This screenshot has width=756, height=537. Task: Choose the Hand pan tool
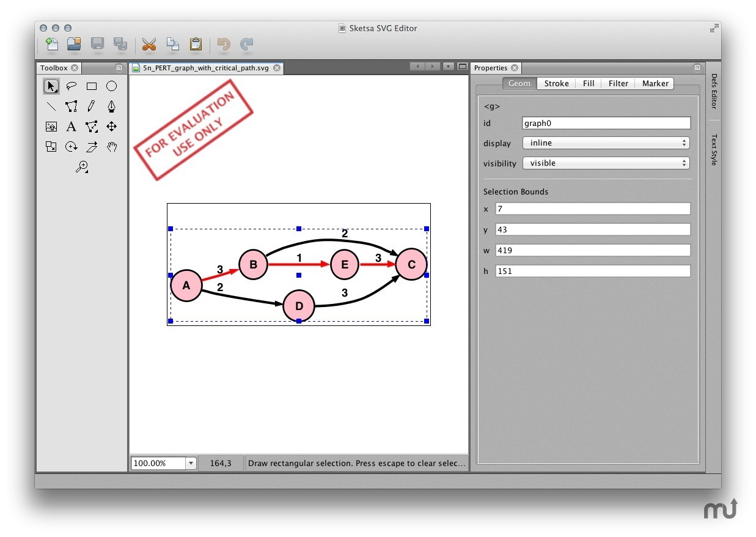coord(111,147)
